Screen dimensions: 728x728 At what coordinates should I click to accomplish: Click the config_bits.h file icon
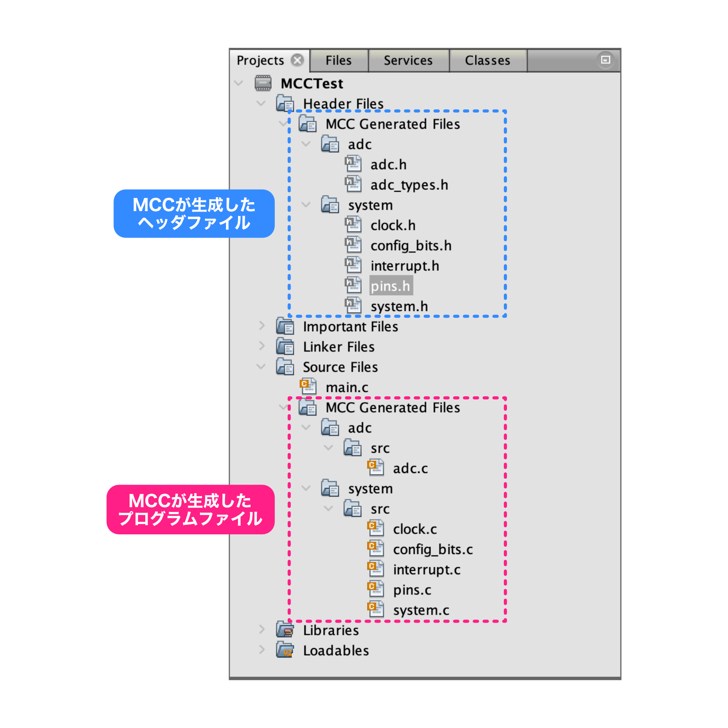tap(353, 245)
